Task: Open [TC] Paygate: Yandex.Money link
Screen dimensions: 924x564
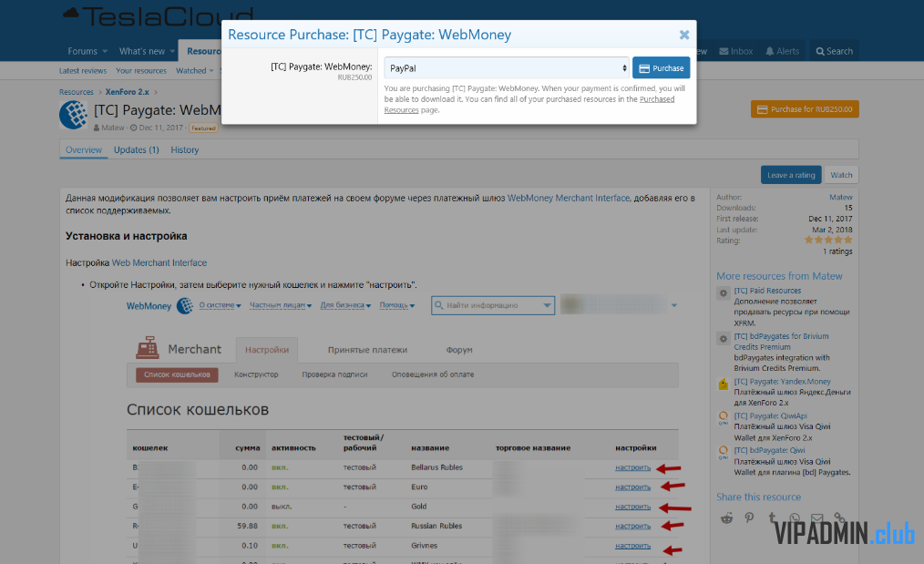Action: (782, 381)
